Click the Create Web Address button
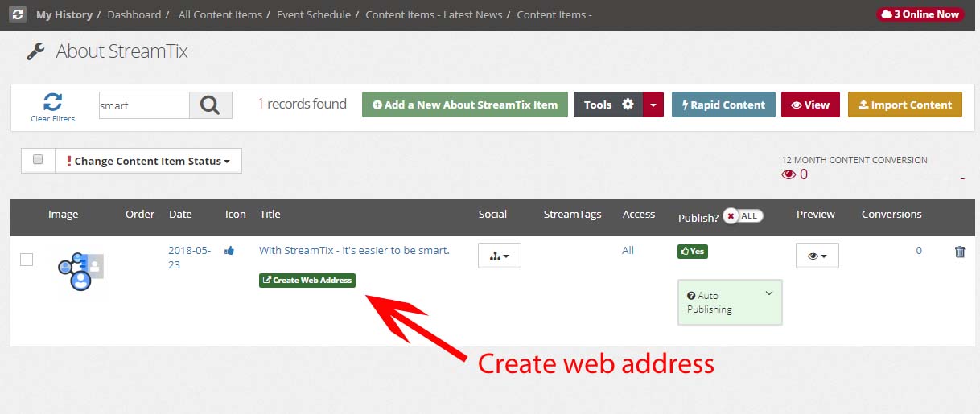Screen dimensions: 980x414 (x=307, y=280)
